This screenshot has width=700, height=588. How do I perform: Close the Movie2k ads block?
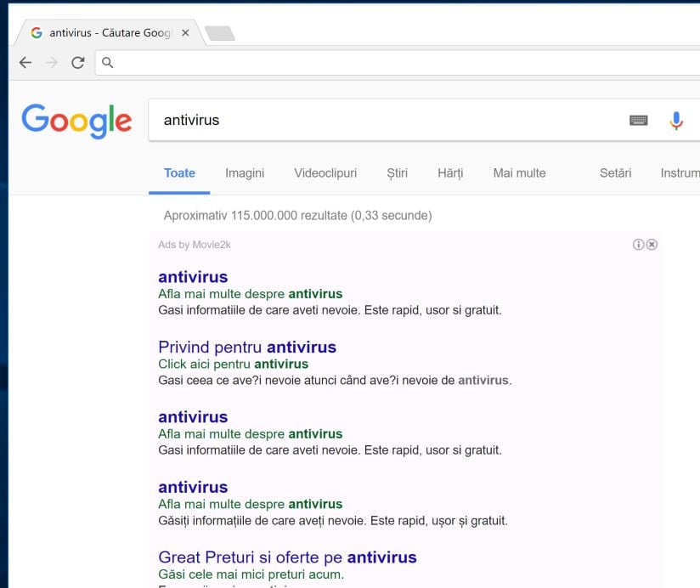click(x=652, y=244)
